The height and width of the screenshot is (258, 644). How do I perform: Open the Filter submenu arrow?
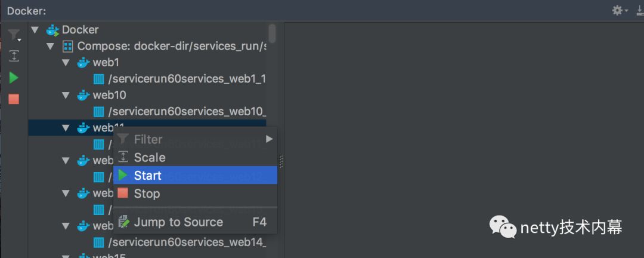(x=269, y=139)
